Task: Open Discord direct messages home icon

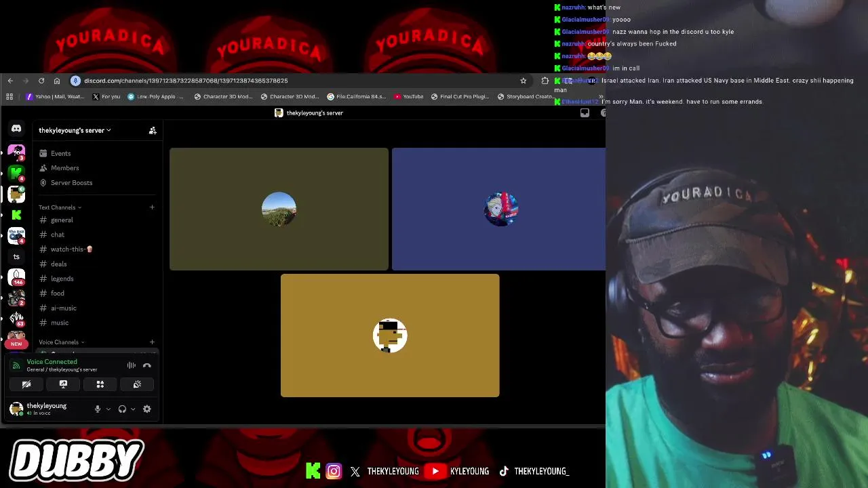Action: point(16,129)
